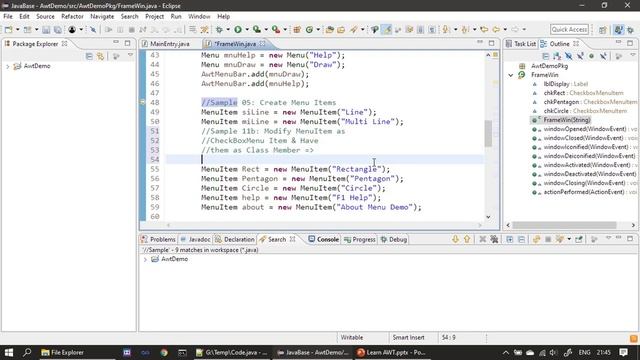Click the Previous Annotation icon
This screenshot has width=640, height=360.
point(465,29)
